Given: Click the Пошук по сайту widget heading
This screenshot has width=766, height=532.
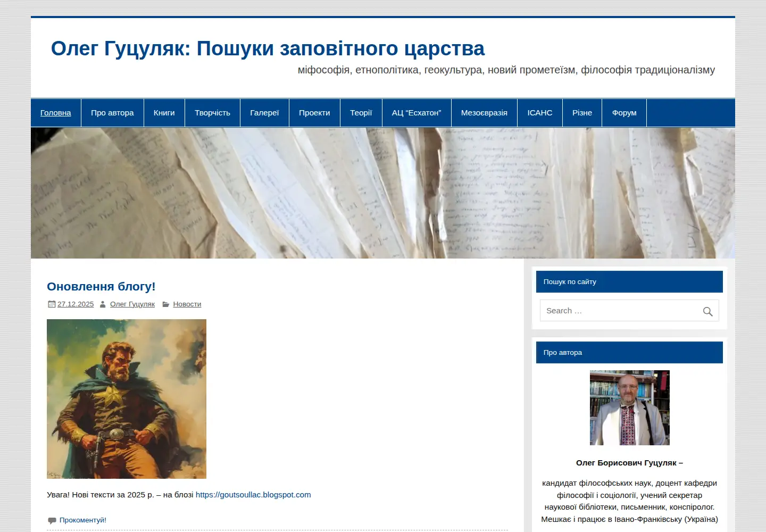Looking at the screenshot, I should tap(629, 282).
